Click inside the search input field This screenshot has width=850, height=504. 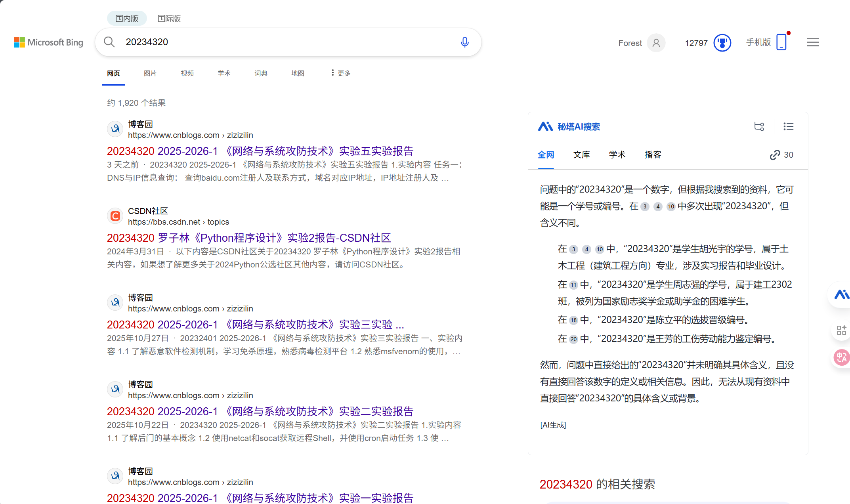277,42
